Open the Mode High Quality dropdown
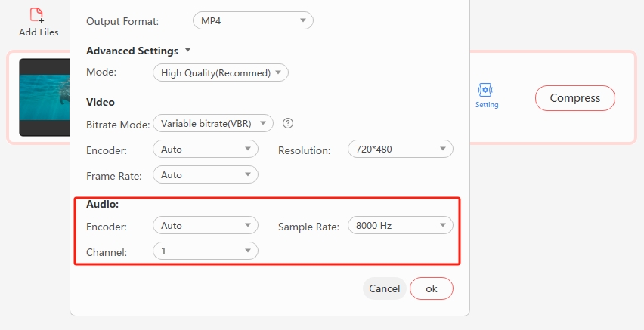644x330 pixels. 221,72
